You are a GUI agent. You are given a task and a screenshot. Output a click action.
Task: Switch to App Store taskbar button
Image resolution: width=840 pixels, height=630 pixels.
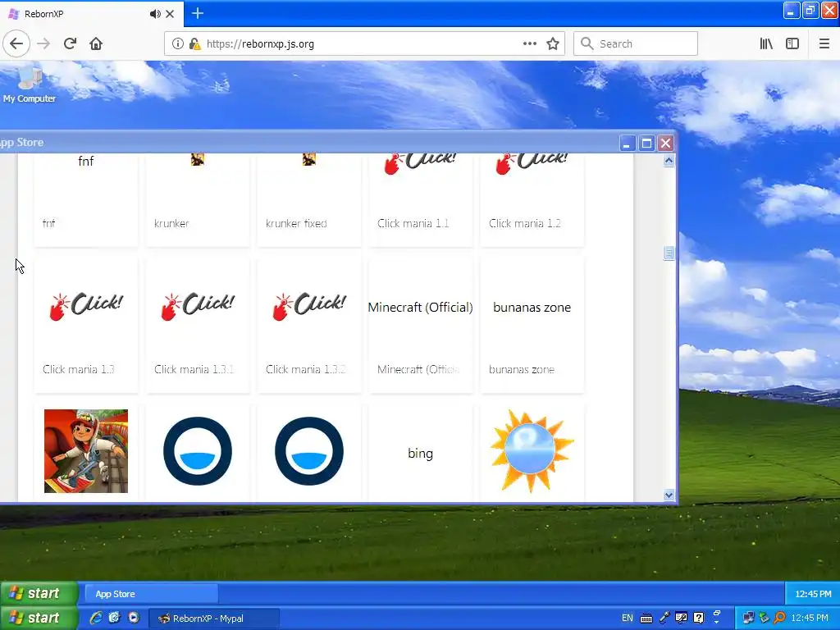[152, 594]
